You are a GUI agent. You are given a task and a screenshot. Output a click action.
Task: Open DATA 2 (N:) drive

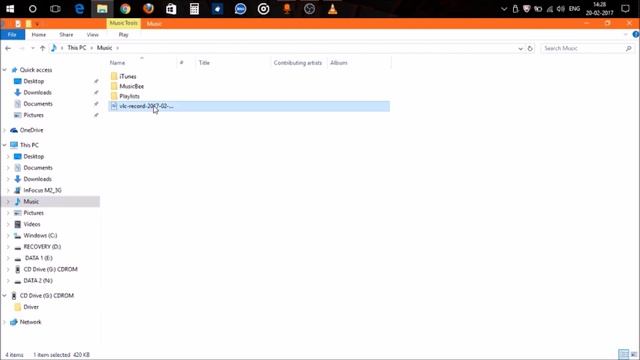click(38, 281)
